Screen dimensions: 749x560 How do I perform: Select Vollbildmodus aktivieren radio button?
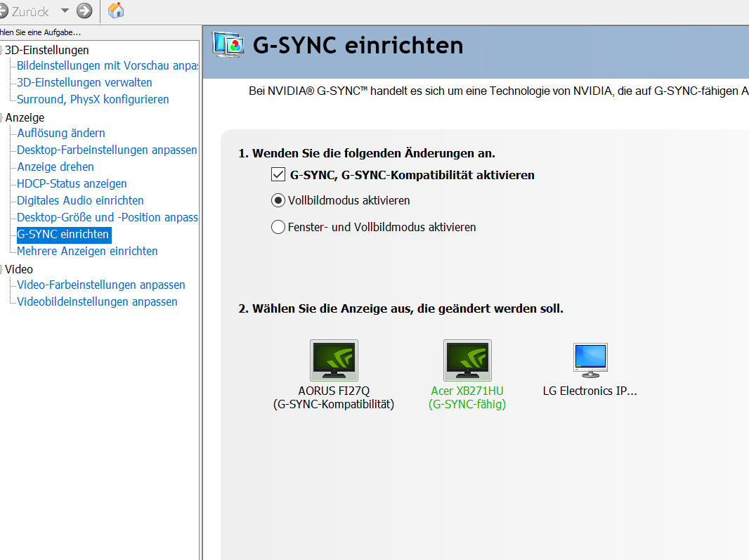tap(278, 200)
